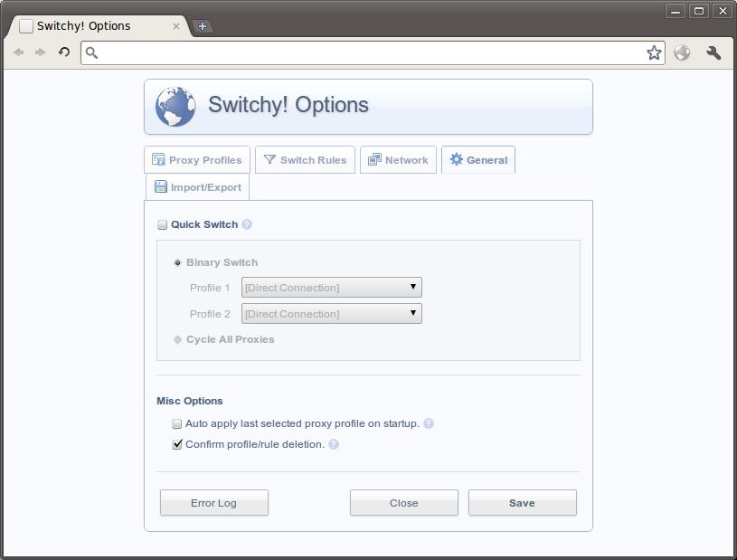The width and height of the screenshot is (737, 560).
Task: Open the wrench settings menu
Action: point(713,52)
